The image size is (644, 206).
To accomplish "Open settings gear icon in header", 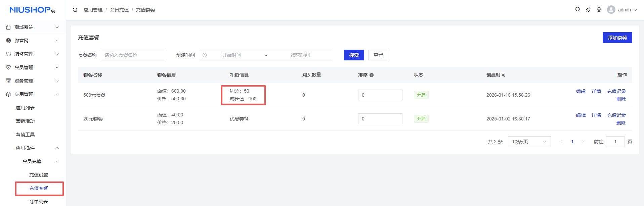I will pyautogui.click(x=599, y=10).
